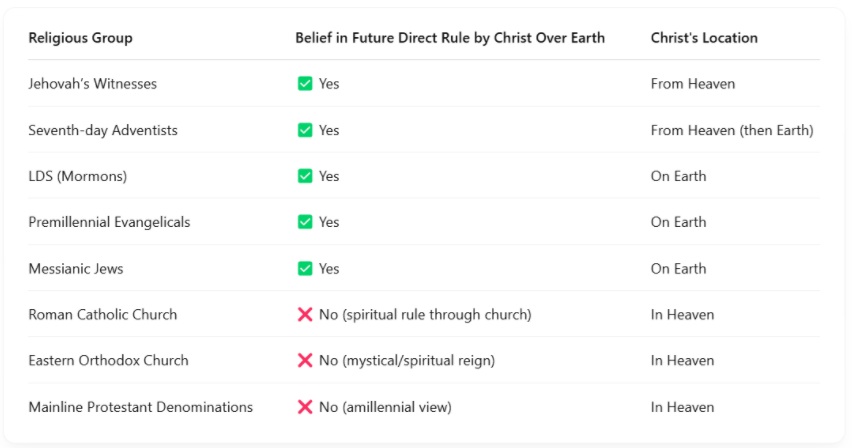
Task: Select the Christ's Location column header
Action: click(x=704, y=38)
